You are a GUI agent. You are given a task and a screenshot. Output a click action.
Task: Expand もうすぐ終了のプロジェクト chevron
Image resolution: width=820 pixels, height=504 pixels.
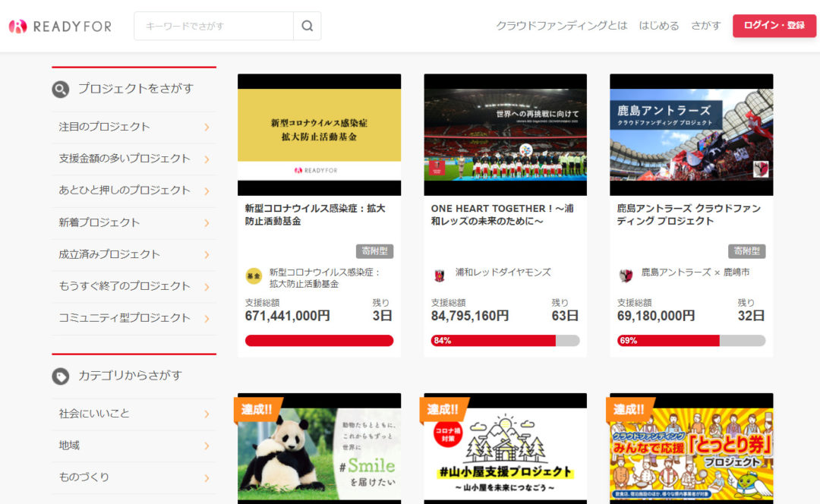[207, 286]
